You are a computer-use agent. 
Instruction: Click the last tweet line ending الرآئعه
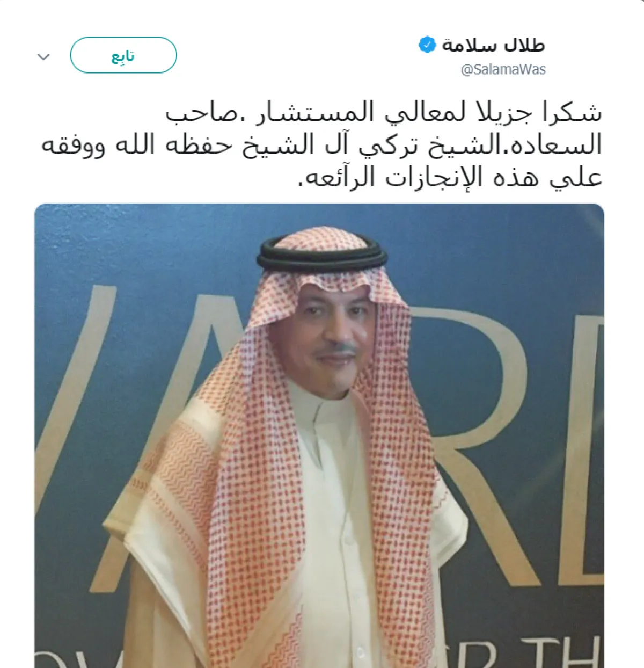(x=450, y=177)
